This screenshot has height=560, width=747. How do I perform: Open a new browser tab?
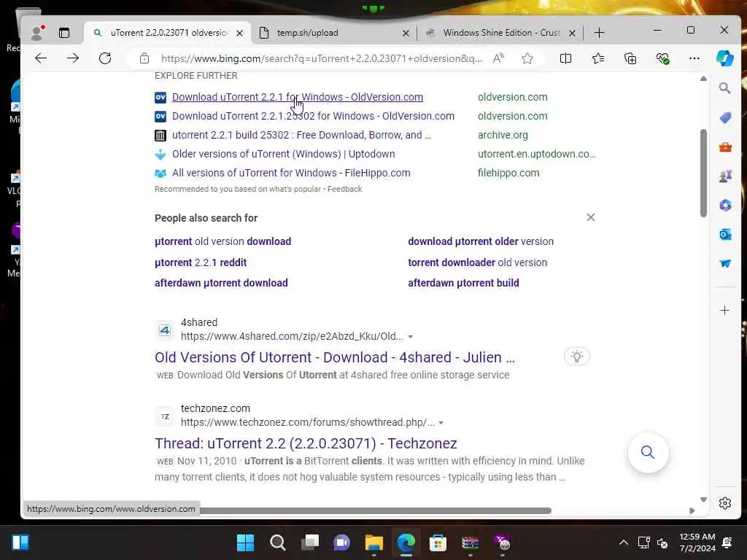coord(600,33)
